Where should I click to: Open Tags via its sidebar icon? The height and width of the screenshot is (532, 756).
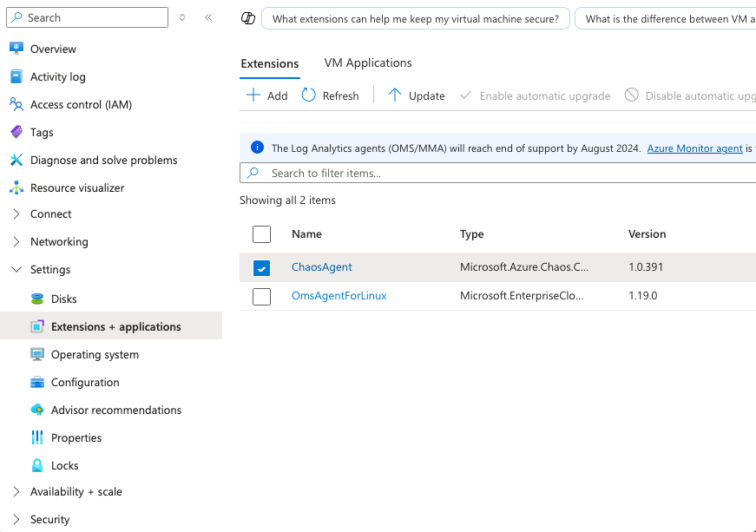click(16, 132)
